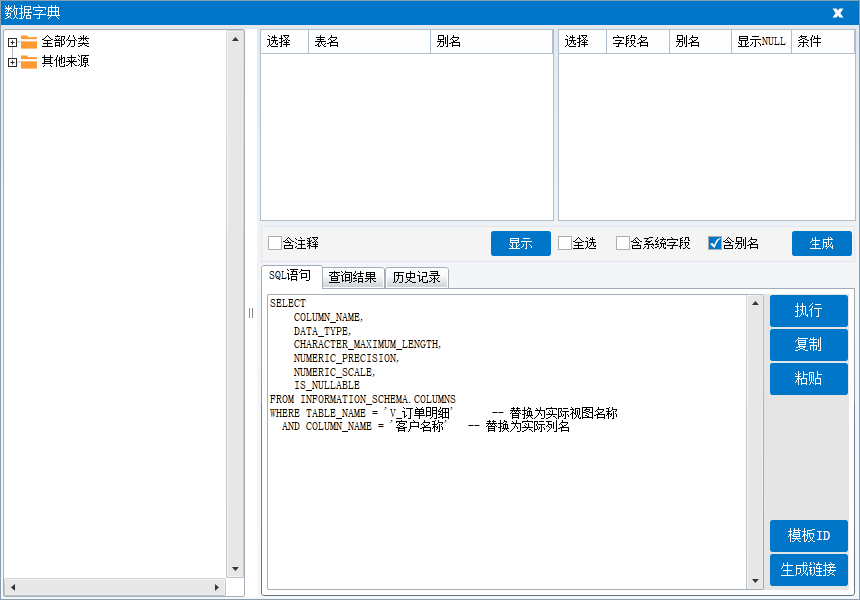Click the 粘贴 button
Viewport: 860px width, 600px height.
[x=808, y=378]
